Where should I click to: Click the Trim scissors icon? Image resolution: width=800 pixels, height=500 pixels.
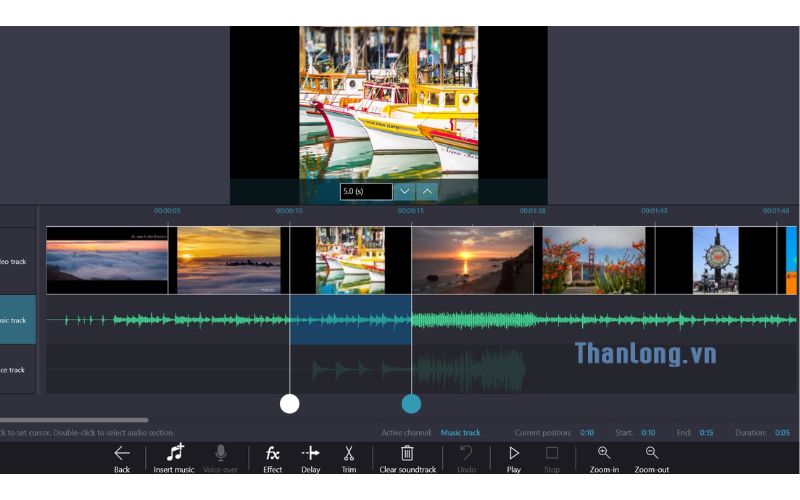coord(348,455)
